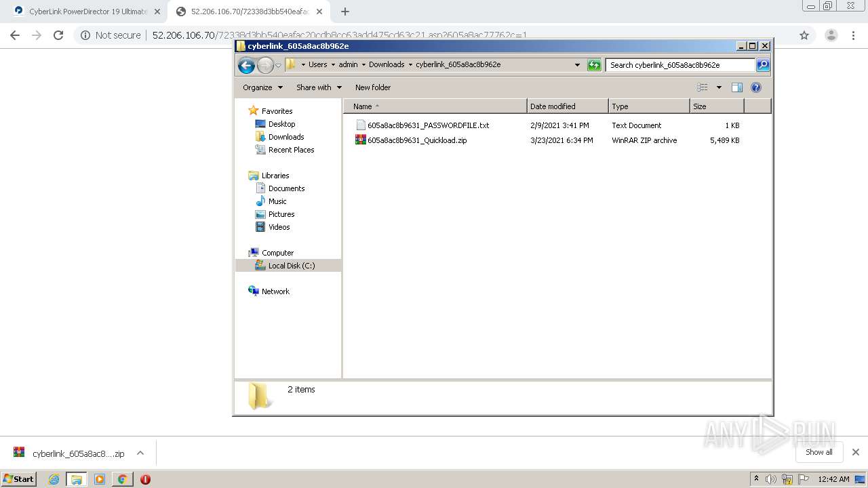
Task: Open the Chrome profile avatar icon
Action: click(831, 35)
